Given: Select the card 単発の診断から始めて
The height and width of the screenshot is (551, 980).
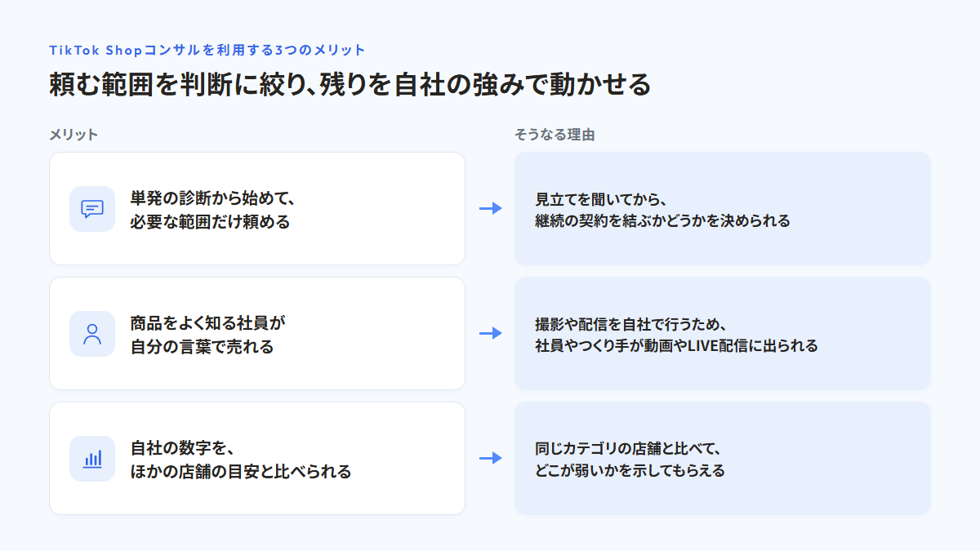Looking at the screenshot, I should coord(257,209).
